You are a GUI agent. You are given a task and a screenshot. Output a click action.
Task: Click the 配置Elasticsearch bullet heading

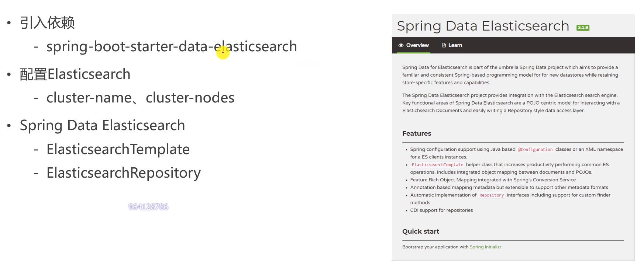pos(75,74)
